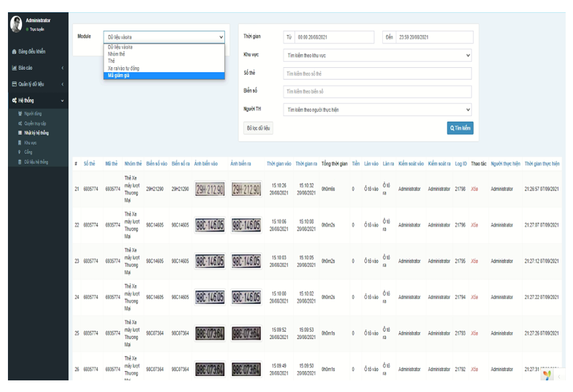Open Người dùng users page
This screenshot has height=392, width=573.
click(x=33, y=114)
